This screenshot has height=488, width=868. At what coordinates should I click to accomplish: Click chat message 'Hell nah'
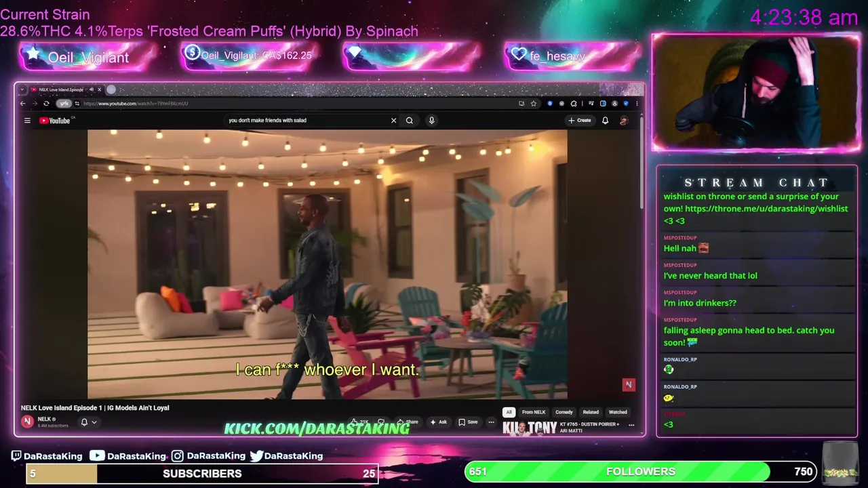coord(680,248)
